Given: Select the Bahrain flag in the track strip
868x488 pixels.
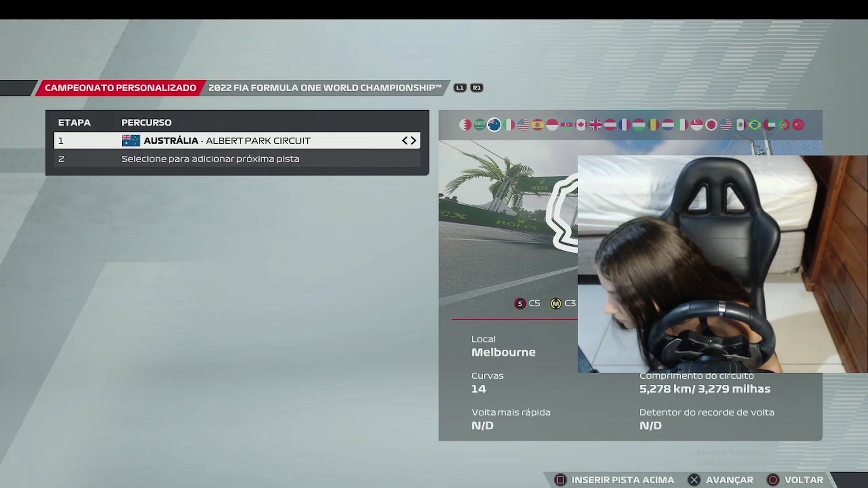Looking at the screenshot, I should [465, 125].
